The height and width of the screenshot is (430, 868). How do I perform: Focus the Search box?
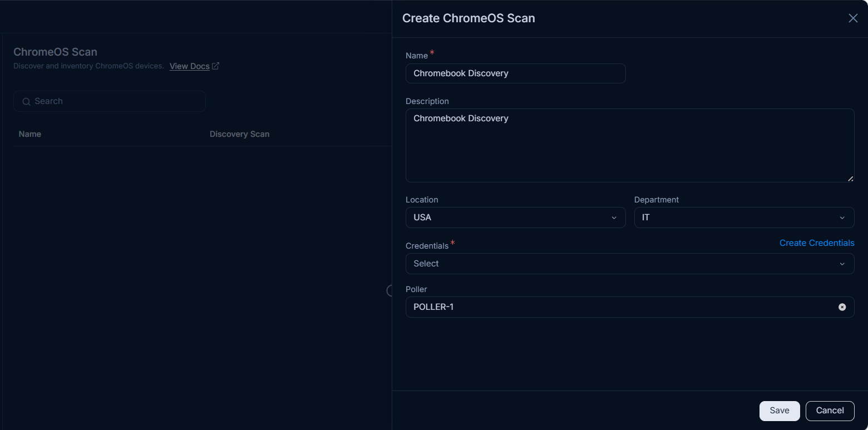pyautogui.click(x=110, y=101)
